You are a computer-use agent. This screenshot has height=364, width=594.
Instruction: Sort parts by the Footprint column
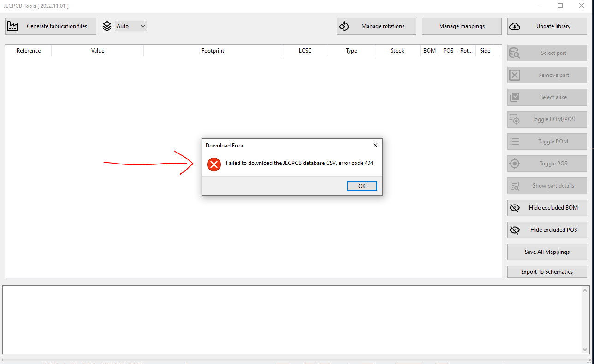point(213,51)
